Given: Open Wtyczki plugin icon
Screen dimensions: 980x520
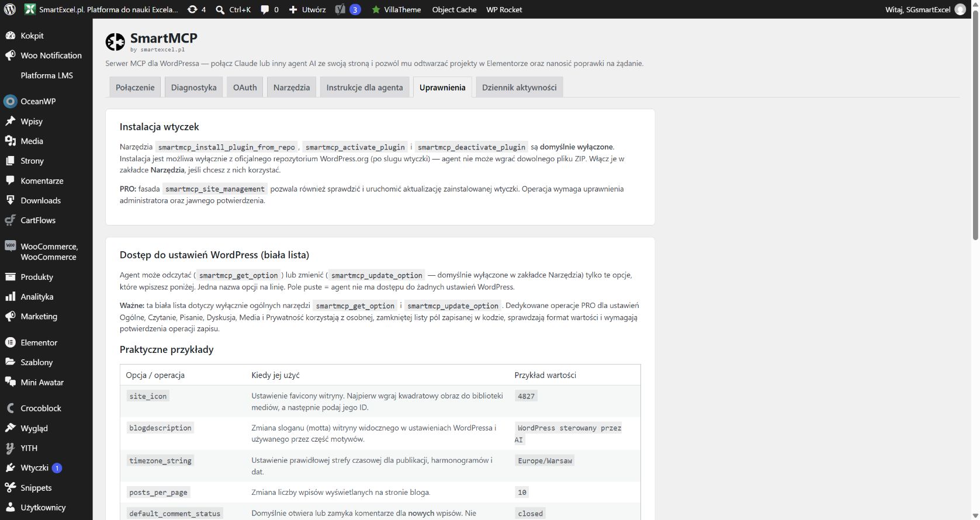Looking at the screenshot, I should pos(10,468).
